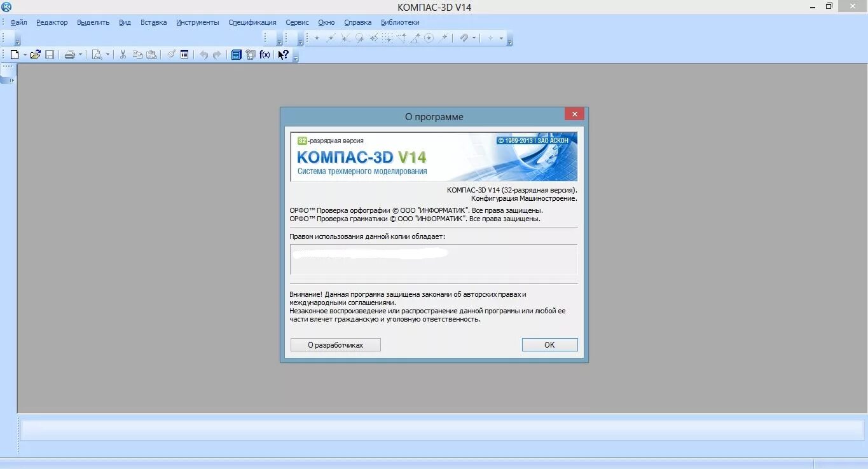Toggle the magnet snap disable icon
This screenshot has height=469, width=868.
464,38
